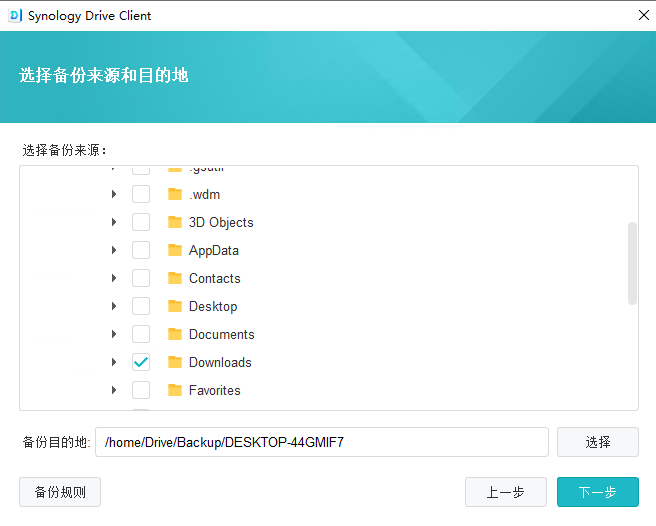Click the .wdm folder icon

175,194
